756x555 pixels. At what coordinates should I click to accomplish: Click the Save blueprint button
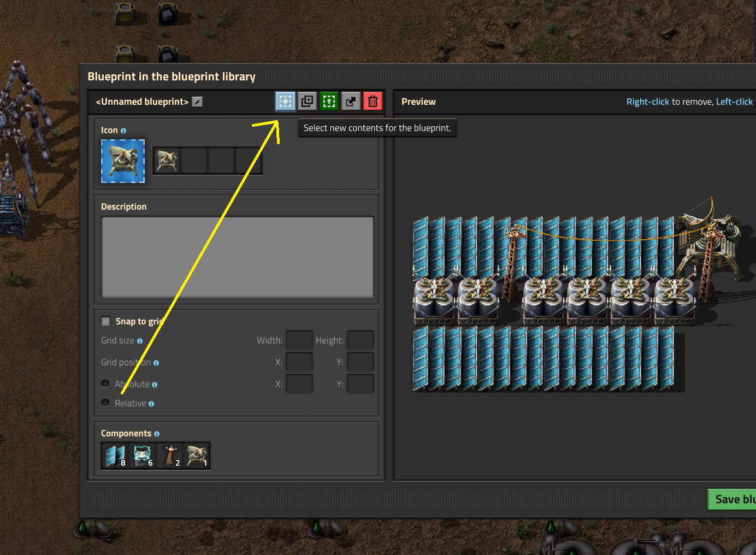coord(732,499)
